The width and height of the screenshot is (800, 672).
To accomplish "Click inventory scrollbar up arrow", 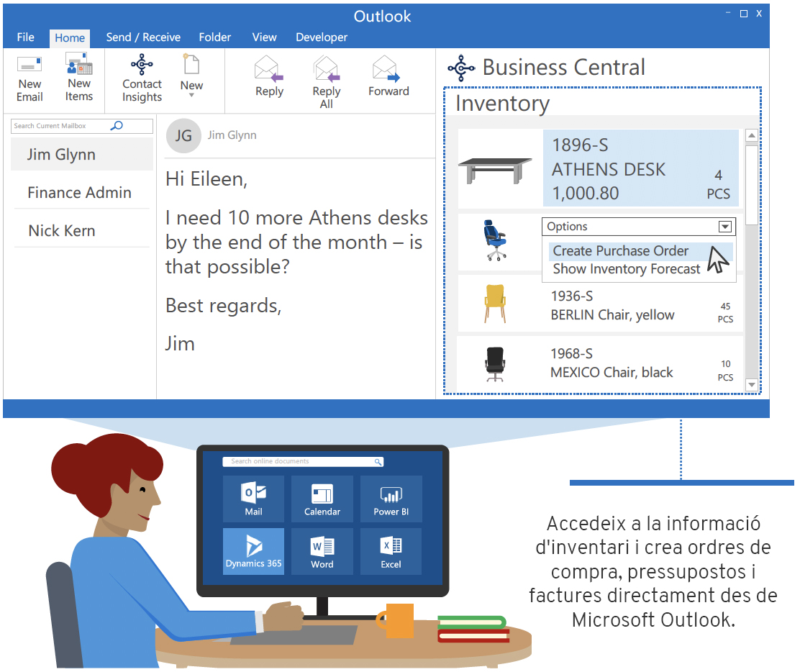I will click(752, 136).
